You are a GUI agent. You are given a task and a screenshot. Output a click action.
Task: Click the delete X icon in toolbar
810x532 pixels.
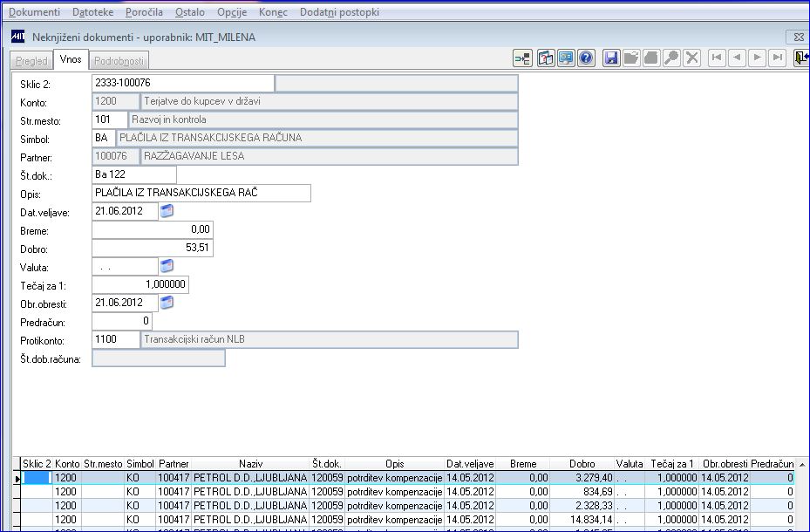click(692, 58)
